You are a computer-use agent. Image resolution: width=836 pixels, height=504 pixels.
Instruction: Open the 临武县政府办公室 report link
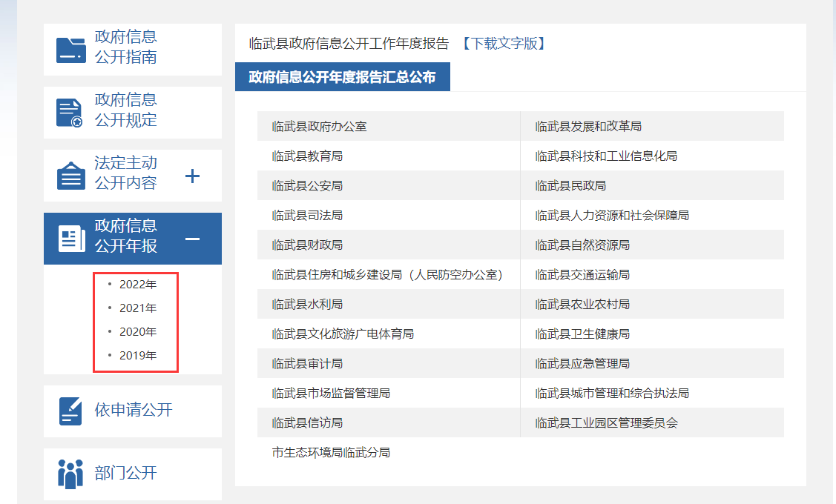pyautogui.click(x=319, y=127)
